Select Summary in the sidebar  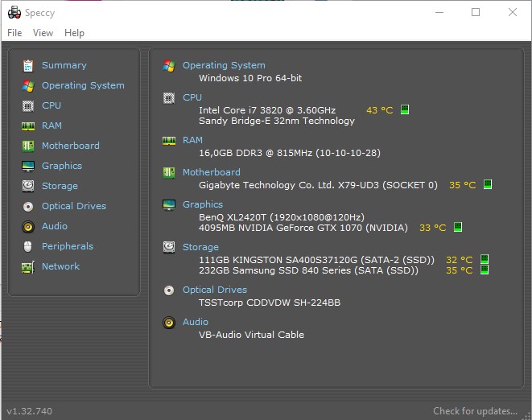tap(64, 65)
